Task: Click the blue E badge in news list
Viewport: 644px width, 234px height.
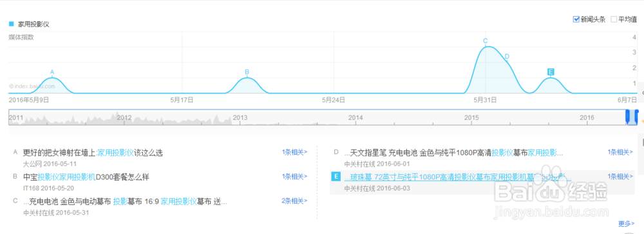Action: 336,177
